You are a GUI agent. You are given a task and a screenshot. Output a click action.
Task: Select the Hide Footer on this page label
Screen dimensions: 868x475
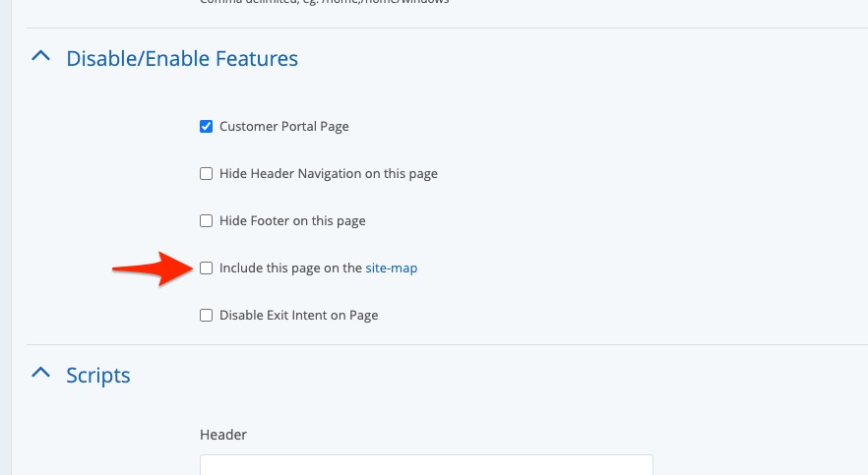[x=292, y=220]
